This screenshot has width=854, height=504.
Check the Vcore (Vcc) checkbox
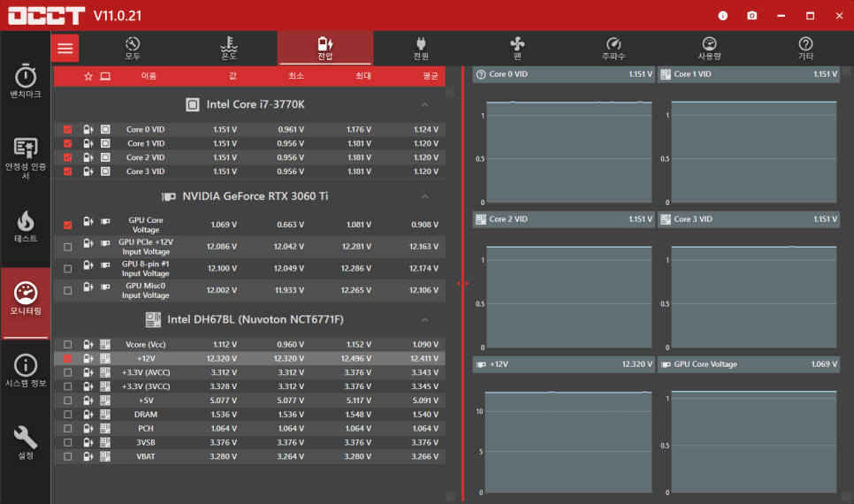pyautogui.click(x=67, y=344)
